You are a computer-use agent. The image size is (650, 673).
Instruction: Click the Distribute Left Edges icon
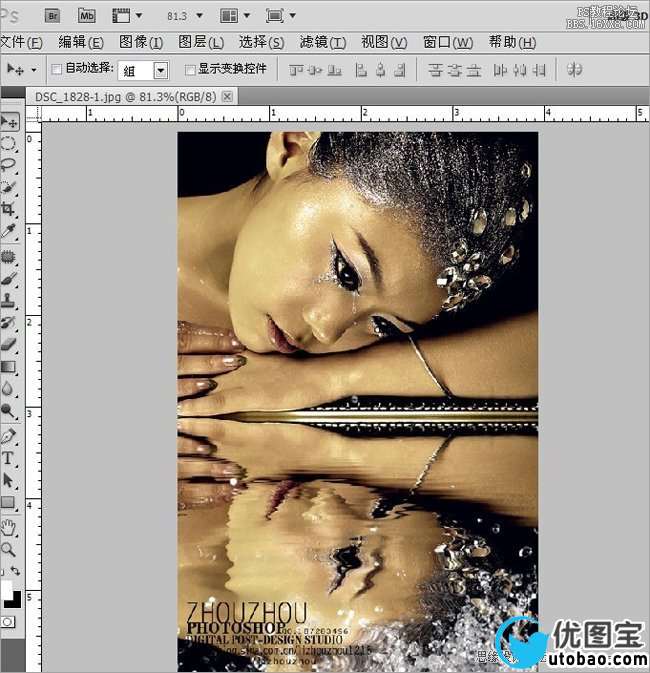500,70
